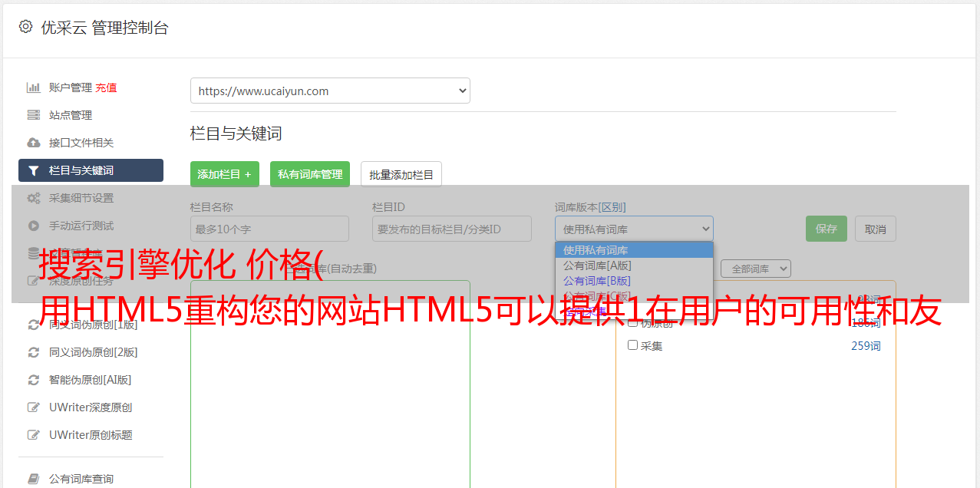Click the refresh icon for 智能伪原创[AI版]
The height and width of the screenshot is (488, 980).
coord(34,380)
